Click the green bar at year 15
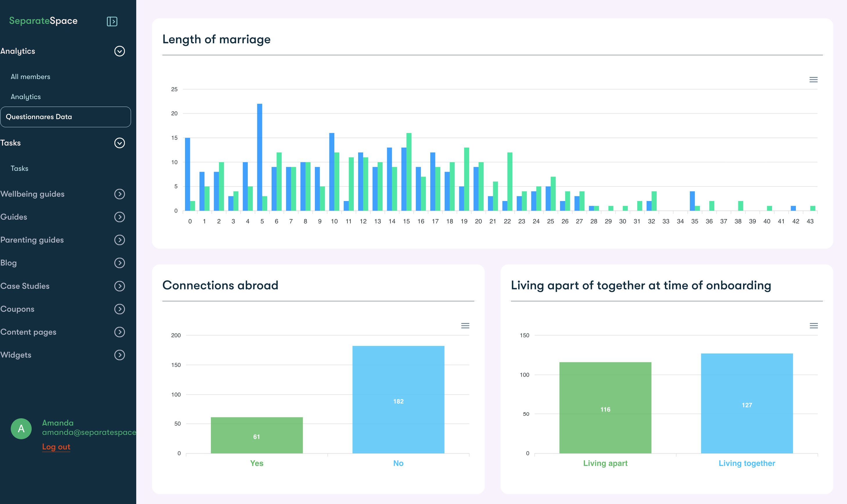The height and width of the screenshot is (504, 847). pos(409,172)
